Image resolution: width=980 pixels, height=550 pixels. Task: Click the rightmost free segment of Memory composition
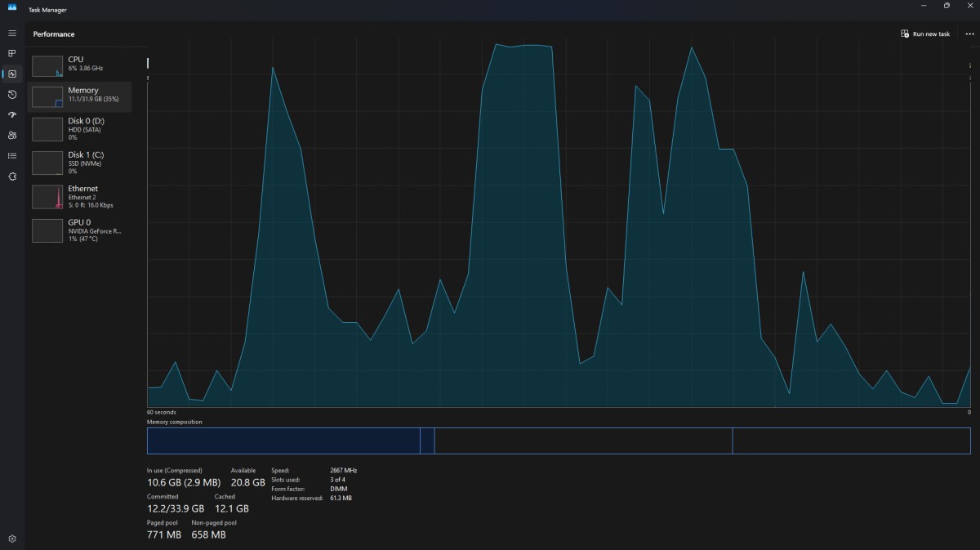click(852, 440)
